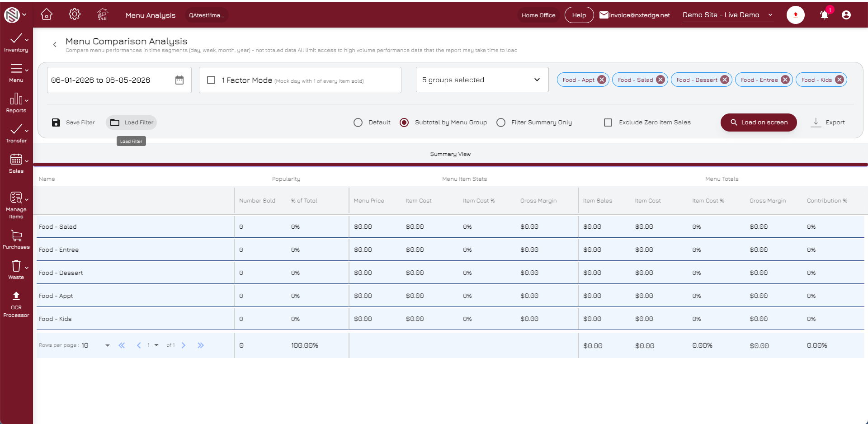Select Filter Summary Only radio
The width and height of the screenshot is (868, 424).
501,122
